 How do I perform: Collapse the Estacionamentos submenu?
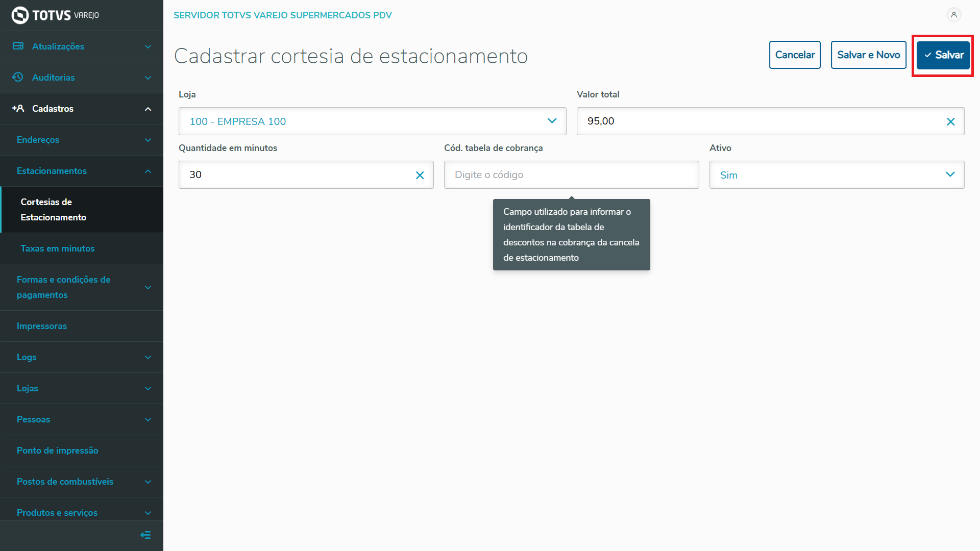(148, 171)
